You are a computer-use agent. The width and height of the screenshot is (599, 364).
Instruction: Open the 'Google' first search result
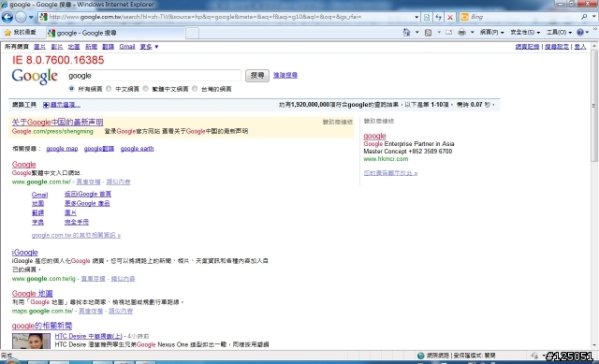point(23,165)
